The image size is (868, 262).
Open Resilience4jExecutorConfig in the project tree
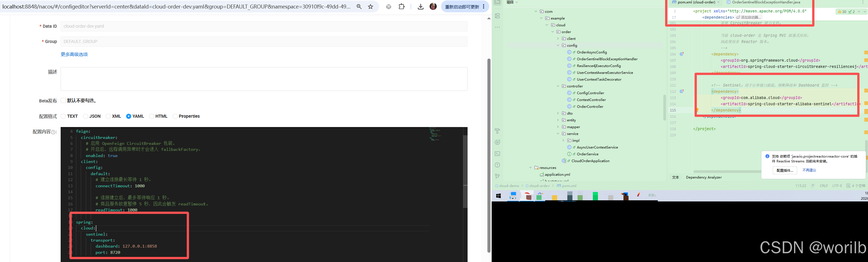(599, 66)
